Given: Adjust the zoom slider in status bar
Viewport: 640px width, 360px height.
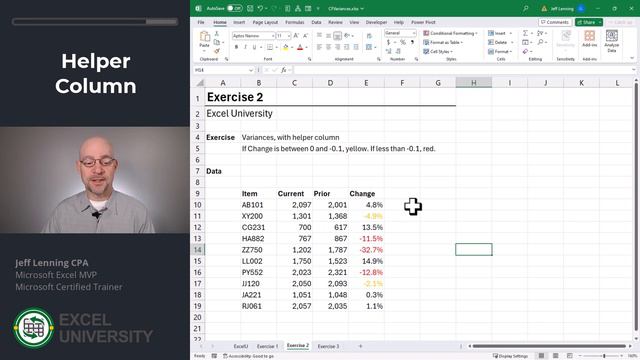Looking at the screenshot, I should click(604, 356).
